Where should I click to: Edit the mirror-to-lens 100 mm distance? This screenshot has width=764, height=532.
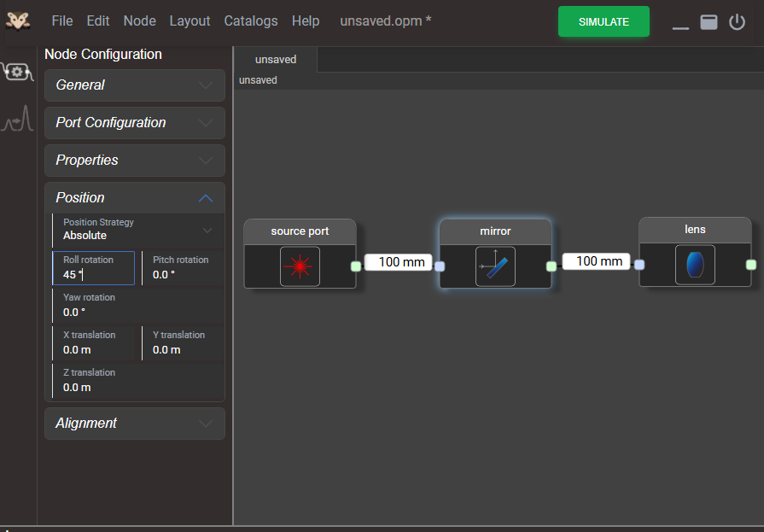[597, 261]
